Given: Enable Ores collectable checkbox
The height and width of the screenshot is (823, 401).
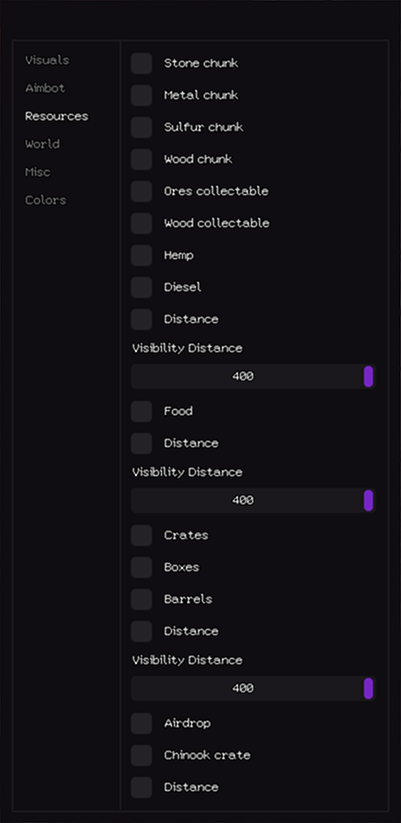Looking at the screenshot, I should coord(142,192).
